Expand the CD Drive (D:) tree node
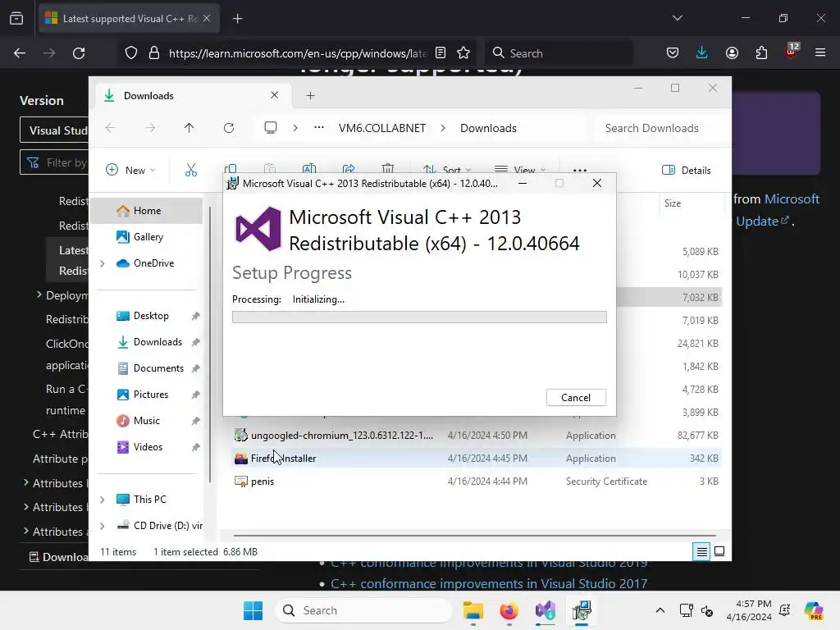This screenshot has height=630, width=840. click(x=103, y=526)
